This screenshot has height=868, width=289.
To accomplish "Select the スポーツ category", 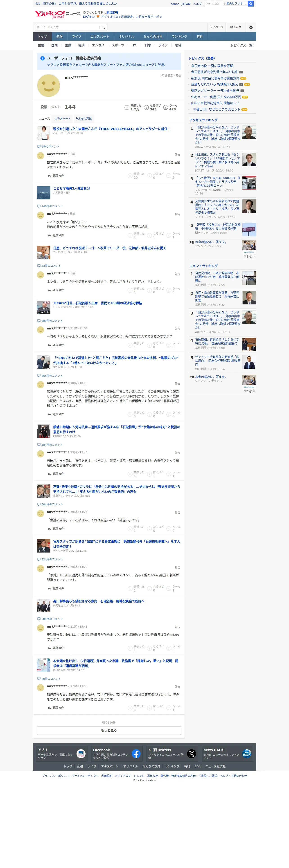I will [118, 46].
